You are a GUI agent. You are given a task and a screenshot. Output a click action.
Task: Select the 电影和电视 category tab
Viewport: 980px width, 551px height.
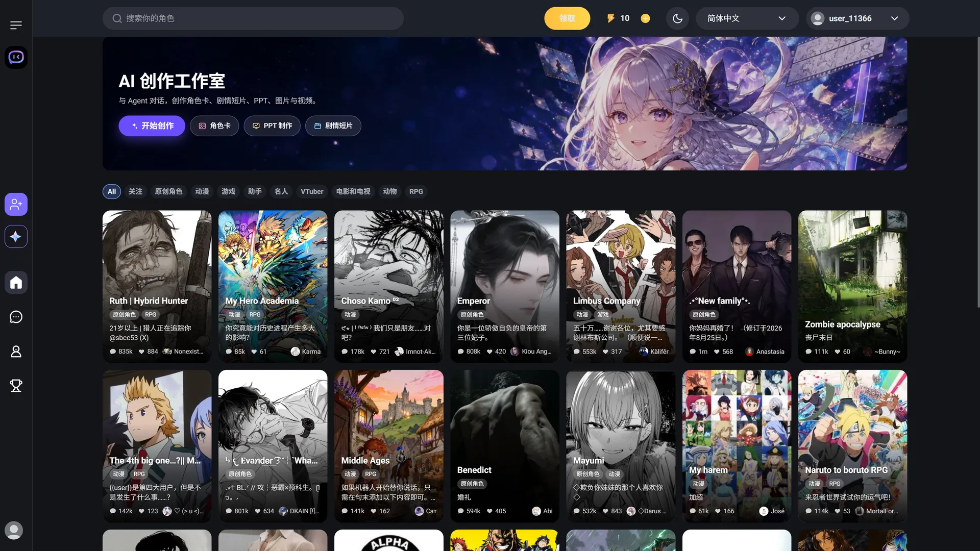tap(353, 191)
